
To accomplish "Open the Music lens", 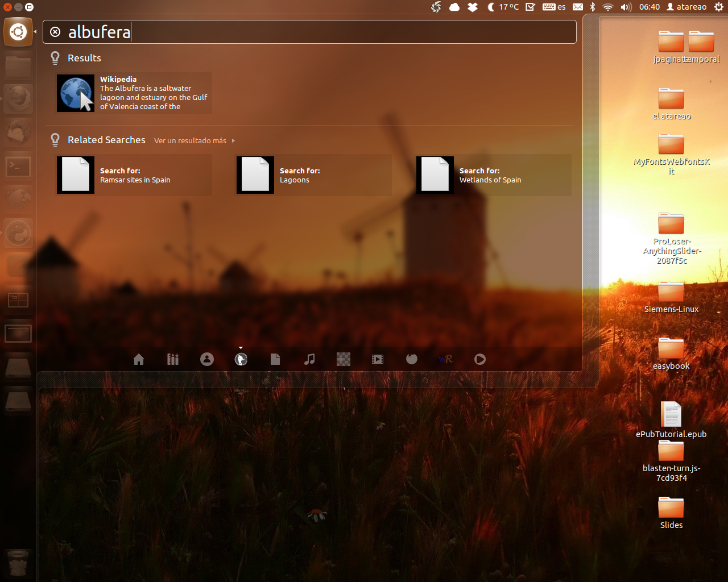I will (x=309, y=359).
